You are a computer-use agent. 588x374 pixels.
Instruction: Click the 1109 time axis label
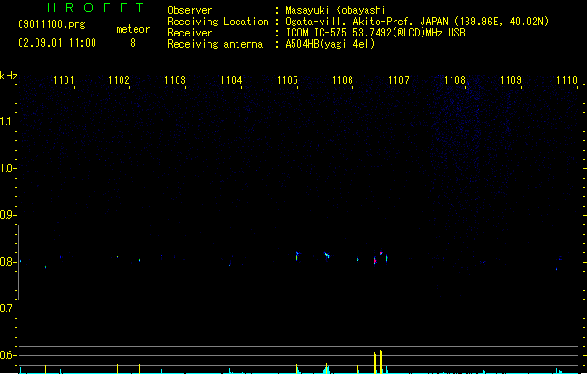[510, 80]
